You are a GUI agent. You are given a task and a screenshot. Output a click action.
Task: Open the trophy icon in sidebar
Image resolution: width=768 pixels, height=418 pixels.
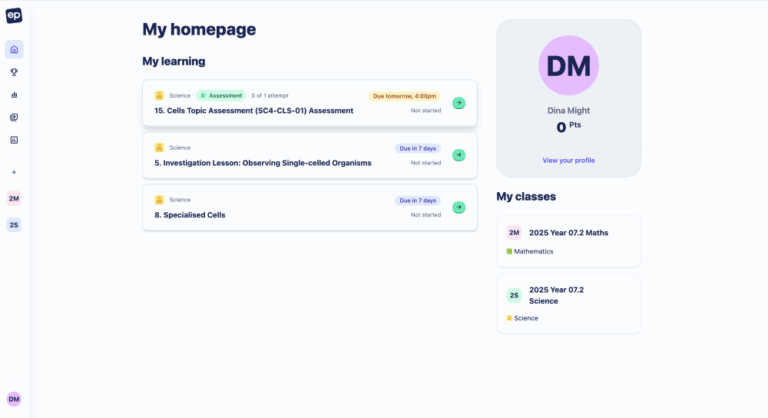pos(14,72)
